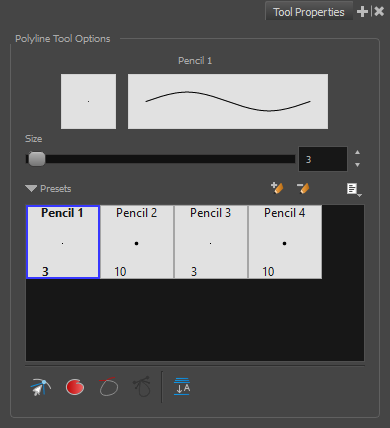The width and height of the screenshot is (390, 428).
Task: Increase size with the up arrow
Action: (357, 152)
